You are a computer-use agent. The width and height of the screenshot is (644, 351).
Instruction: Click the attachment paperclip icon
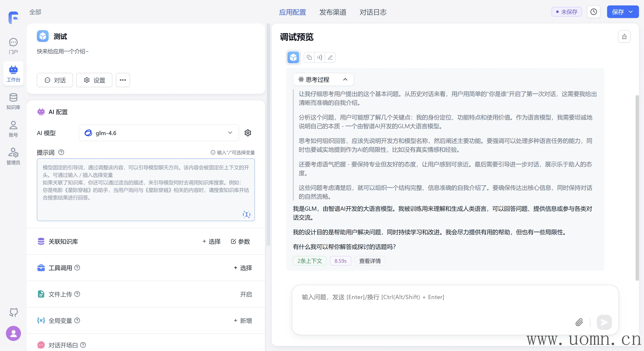pyautogui.click(x=579, y=322)
